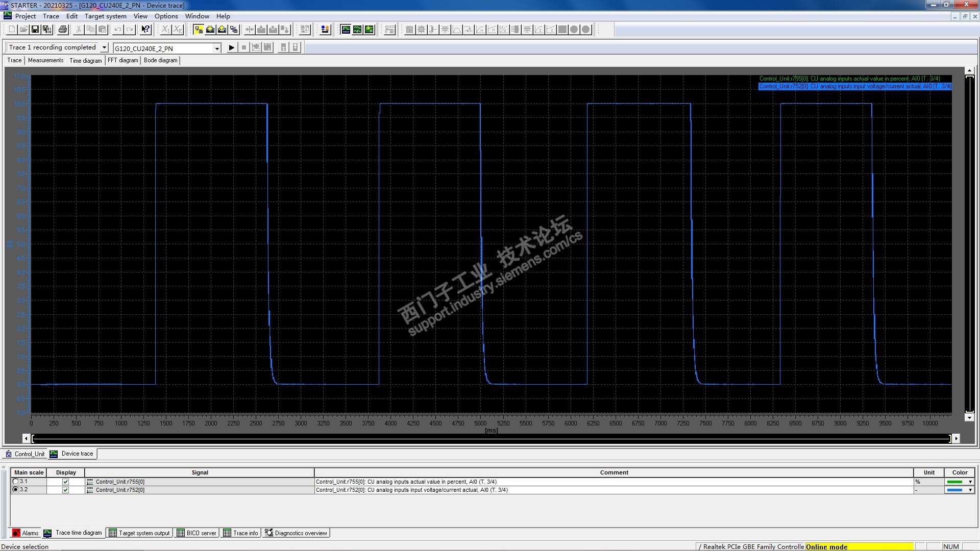Select main scale radio for signal 3.1
The width and height of the screenshot is (980, 551).
tap(15, 482)
